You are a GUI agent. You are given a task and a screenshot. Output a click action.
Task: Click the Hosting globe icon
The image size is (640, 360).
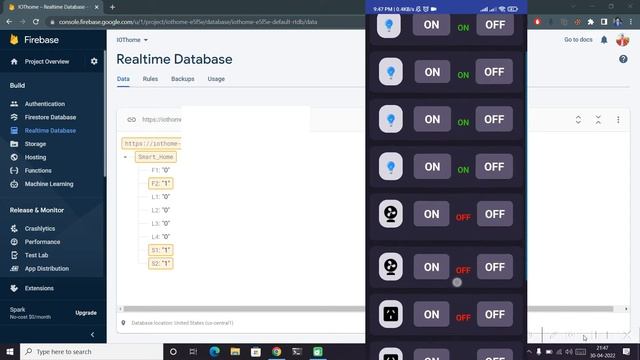point(14,157)
